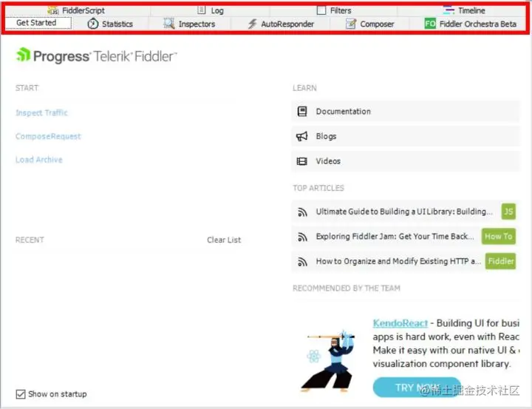The image size is (532, 409).
Task: Click the Timeline tab icon
Action: [449, 10]
